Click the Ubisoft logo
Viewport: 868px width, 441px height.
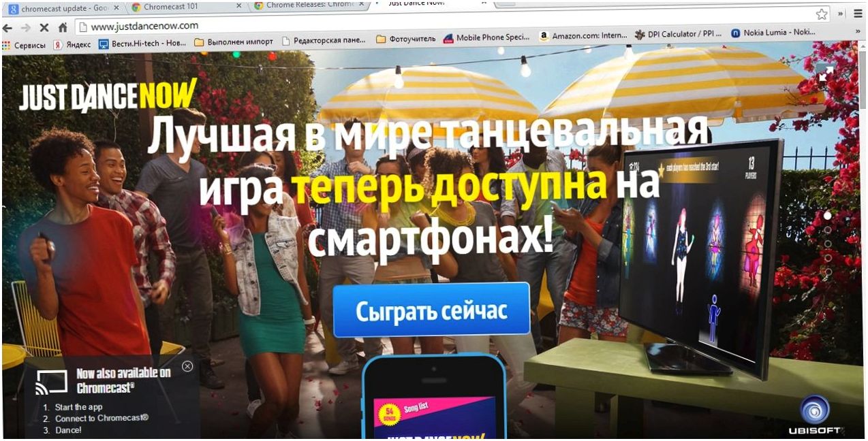(x=816, y=415)
